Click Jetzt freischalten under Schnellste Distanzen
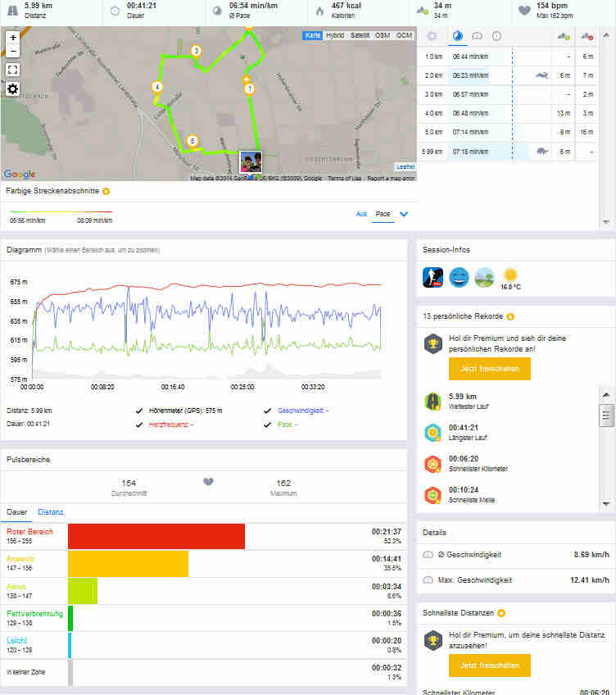 coord(489,665)
